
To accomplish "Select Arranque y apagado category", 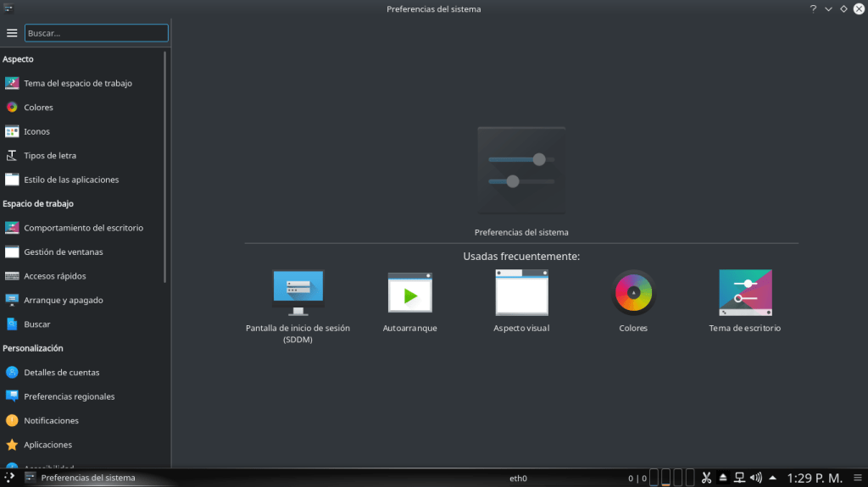I will 64,300.
